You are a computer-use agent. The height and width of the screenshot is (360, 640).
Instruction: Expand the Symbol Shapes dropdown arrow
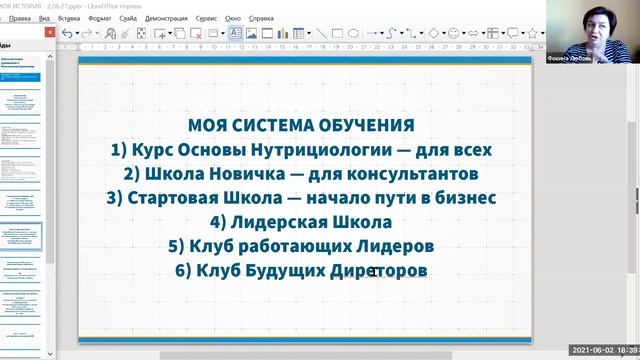[x=463, y=33]
